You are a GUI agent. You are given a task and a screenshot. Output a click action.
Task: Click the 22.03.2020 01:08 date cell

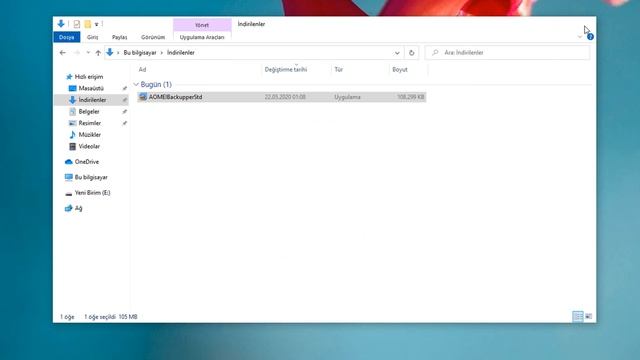(x=285, y=97)
